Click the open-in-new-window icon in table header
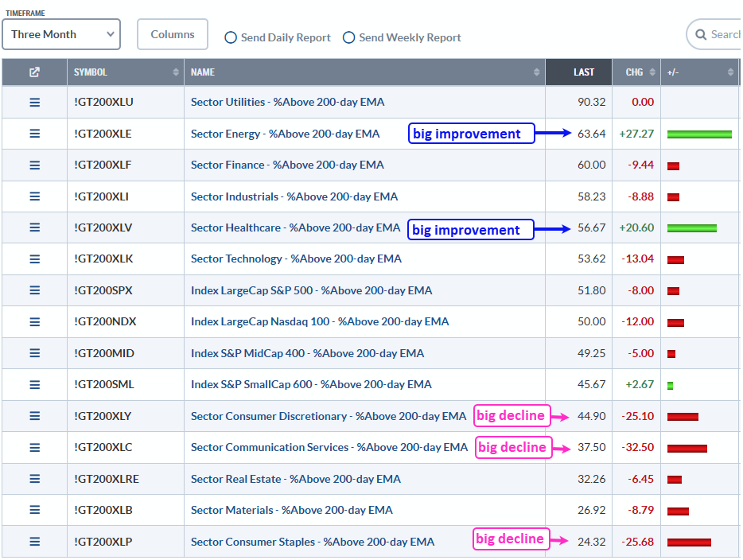Screen dimensions: 743x560 tap(34, 72)
